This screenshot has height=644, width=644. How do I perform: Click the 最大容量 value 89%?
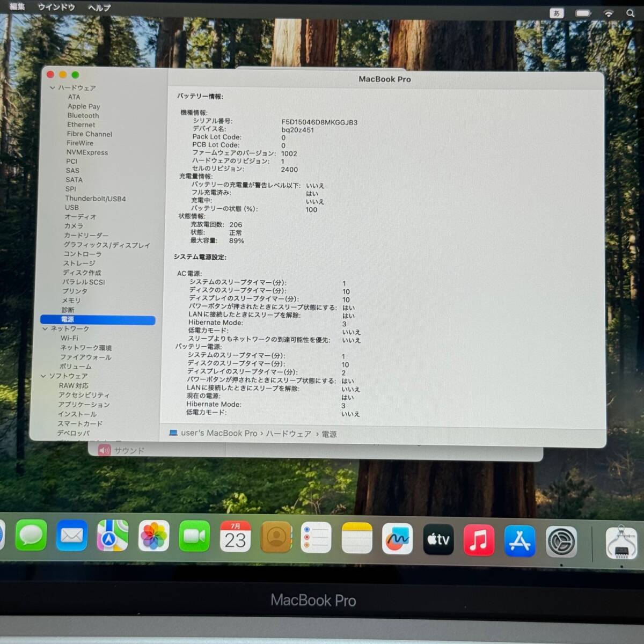(237, 240)
